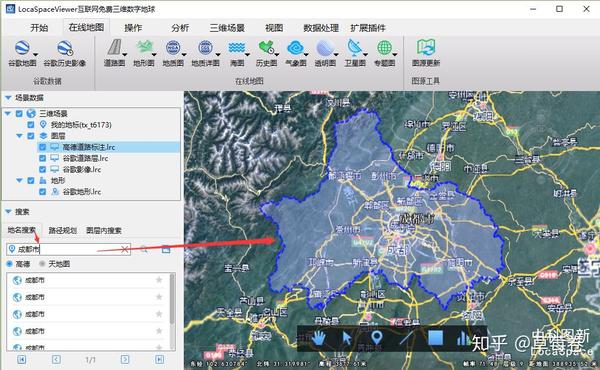Open the 道路图 dropdown arrow
The width and height of the screenshot is (600, 370).
[124, 54]
